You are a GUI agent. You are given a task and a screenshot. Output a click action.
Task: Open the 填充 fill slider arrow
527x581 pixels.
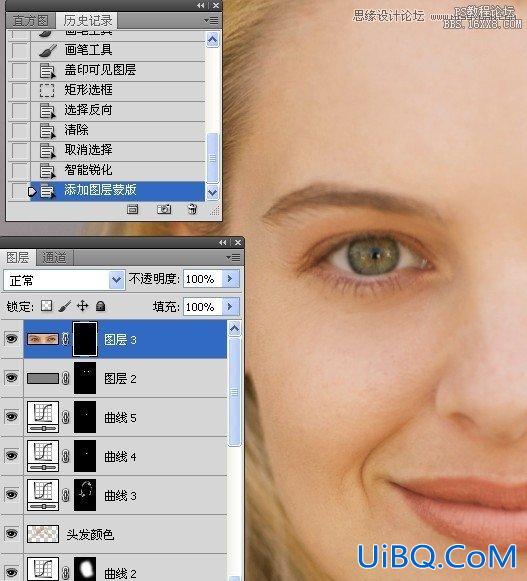click(x=230, y=306)
